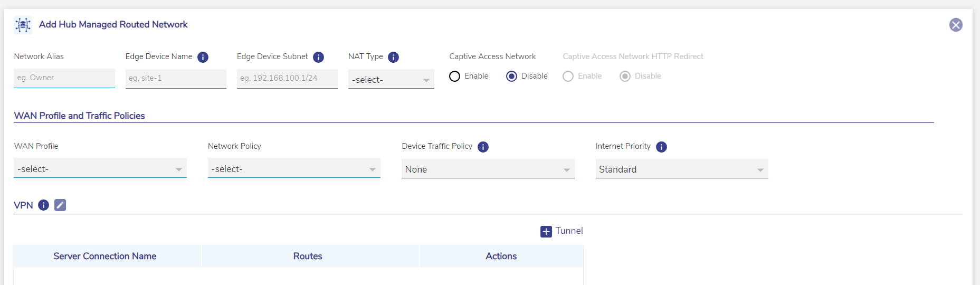Click the Network Alias input field

(x=64, y=78)
